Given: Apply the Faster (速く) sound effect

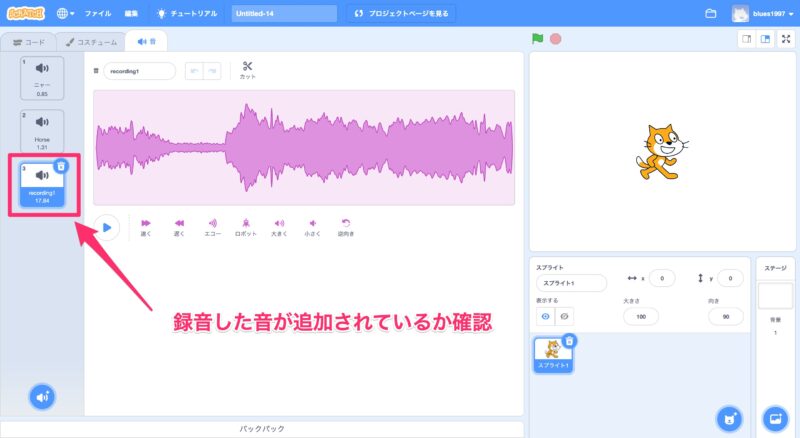Looking at the screenshot, I should (146, 226).
